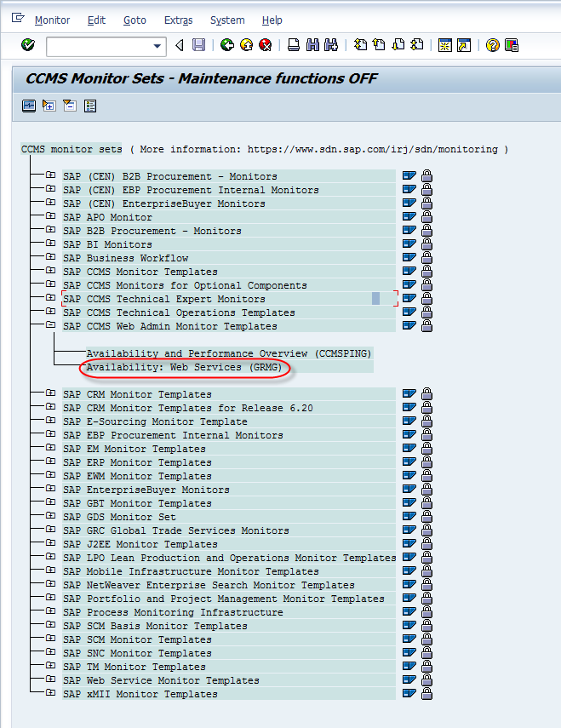This screenshot has width=561, height=728.
Task: Click the left triangle beside command field
Action: tap(180, 45)
